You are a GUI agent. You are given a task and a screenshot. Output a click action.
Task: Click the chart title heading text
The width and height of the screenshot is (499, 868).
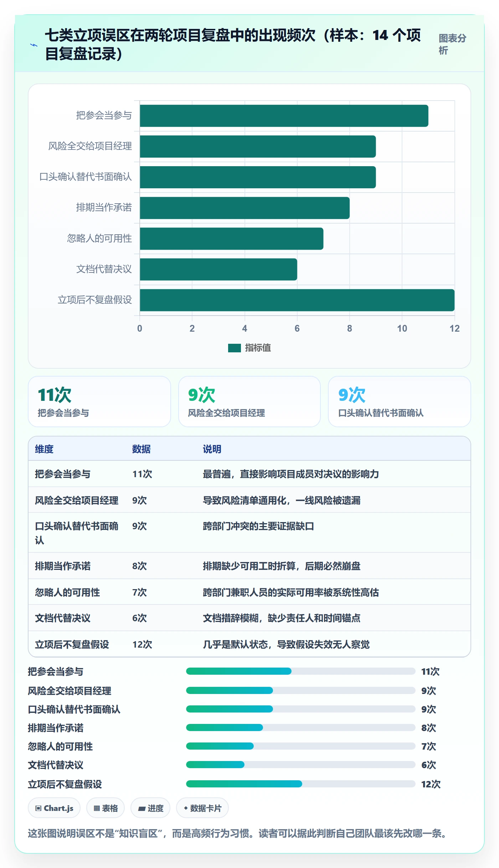coord(233,45)
